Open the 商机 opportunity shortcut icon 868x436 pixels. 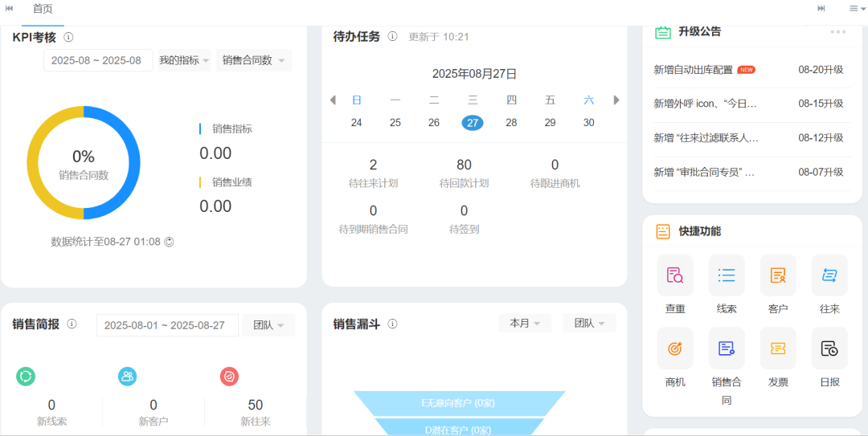click(675, 348)
